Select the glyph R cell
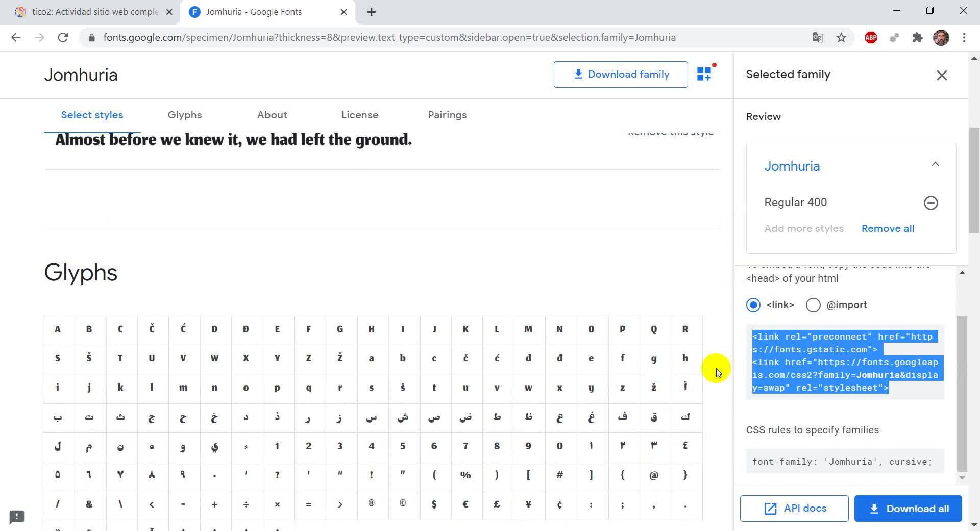This screenshot has width=980, height=531. coord(685,329)
